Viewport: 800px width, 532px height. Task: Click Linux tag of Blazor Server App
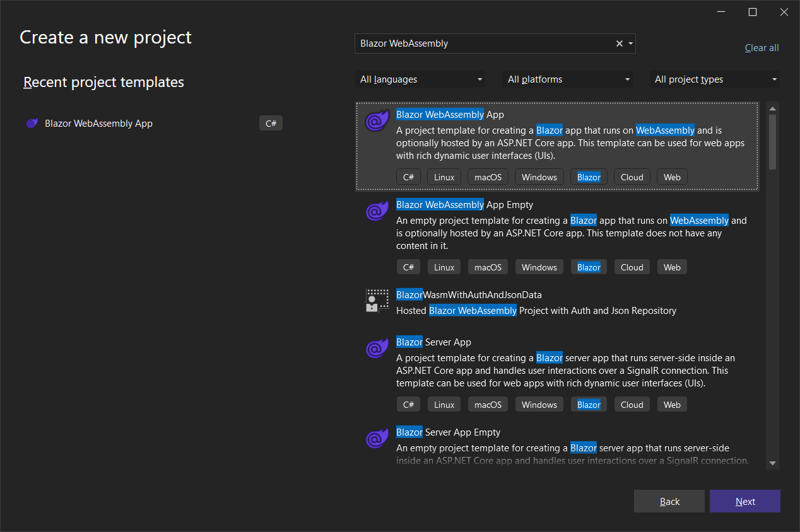click(444, 405)
